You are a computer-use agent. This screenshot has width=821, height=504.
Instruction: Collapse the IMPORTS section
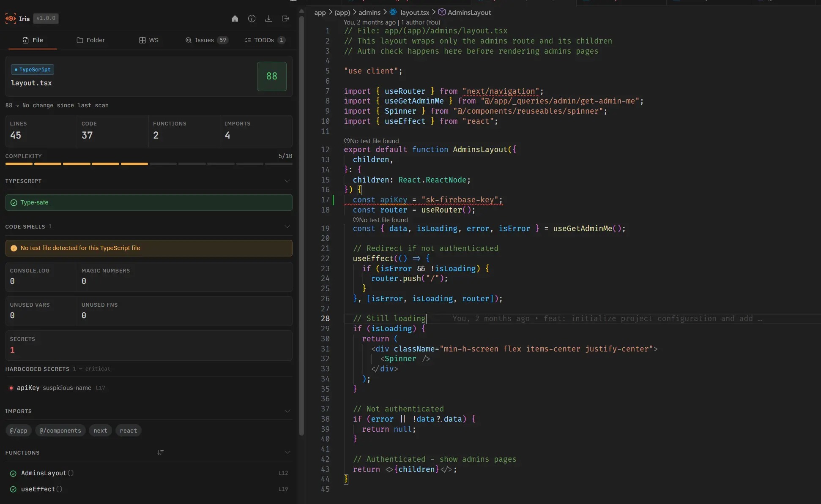point(287,411)
